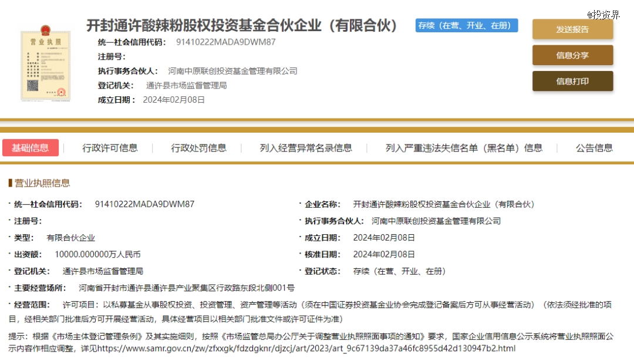Open the 营业执照 business license thumbnail
Screen dimensions: 634x364
tap(46, 63)
